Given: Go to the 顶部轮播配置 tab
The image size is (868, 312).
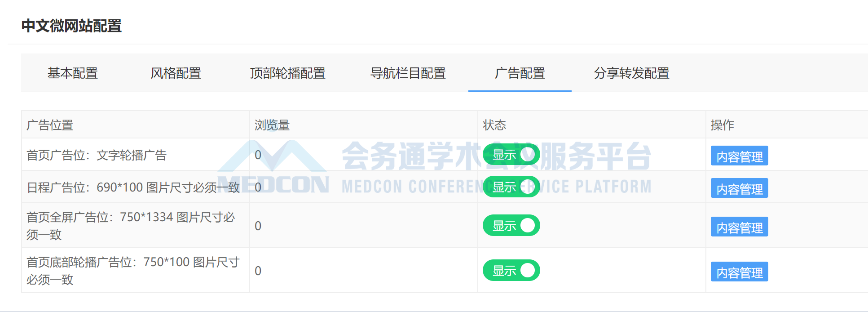Looking at the screenshot, I should click(288, 73).
